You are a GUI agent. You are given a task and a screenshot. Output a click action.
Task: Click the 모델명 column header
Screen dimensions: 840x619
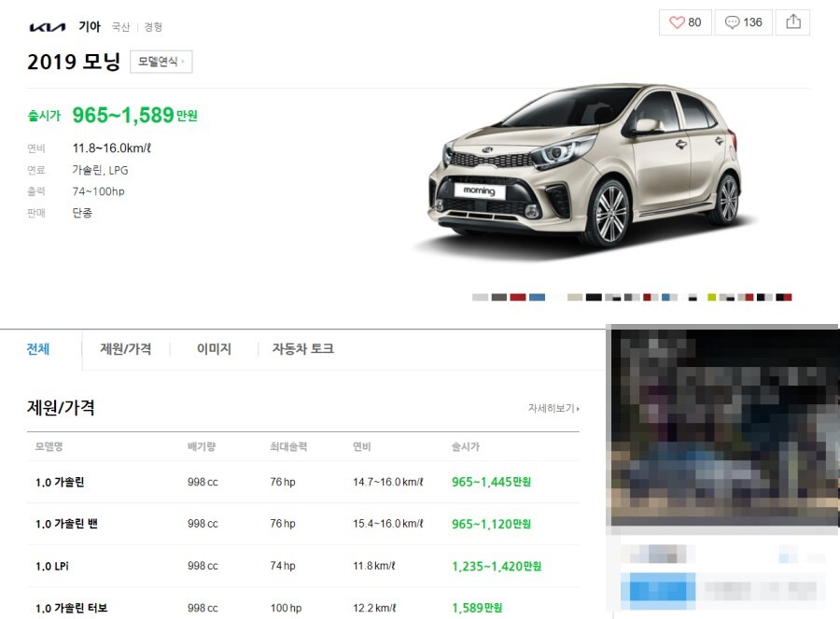point(49,446)
